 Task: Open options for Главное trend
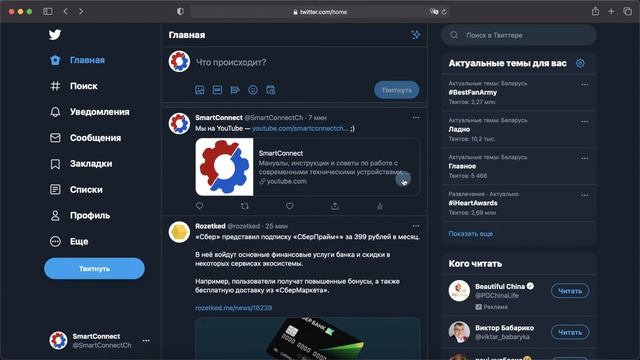pos(584,158)
